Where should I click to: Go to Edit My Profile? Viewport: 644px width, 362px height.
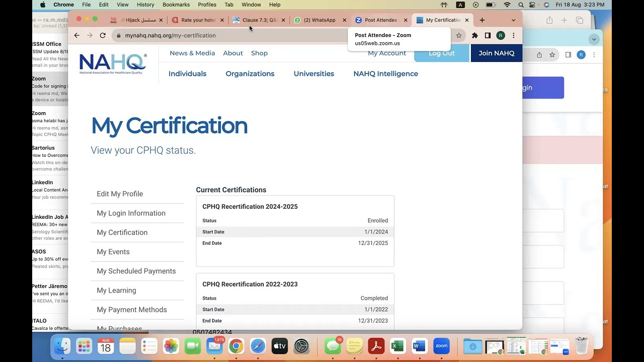120,194
